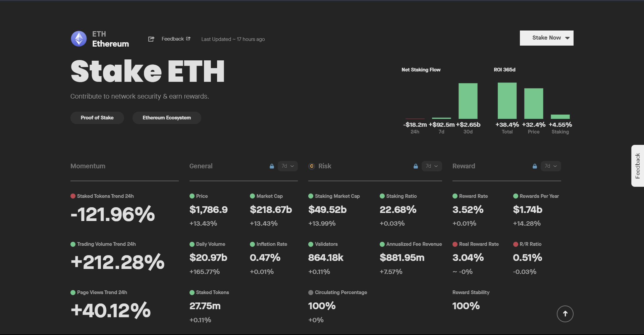The width and height of the screenshot is (644, 335).
Task: Click red dot beside Staked Tokens Trend 24h
Action: (x=73, y=196)
